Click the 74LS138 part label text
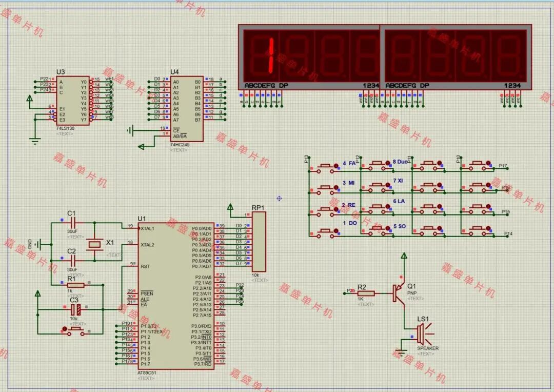Image resolution: width=554 pixels, height=392 pixels. coord(65,128)
